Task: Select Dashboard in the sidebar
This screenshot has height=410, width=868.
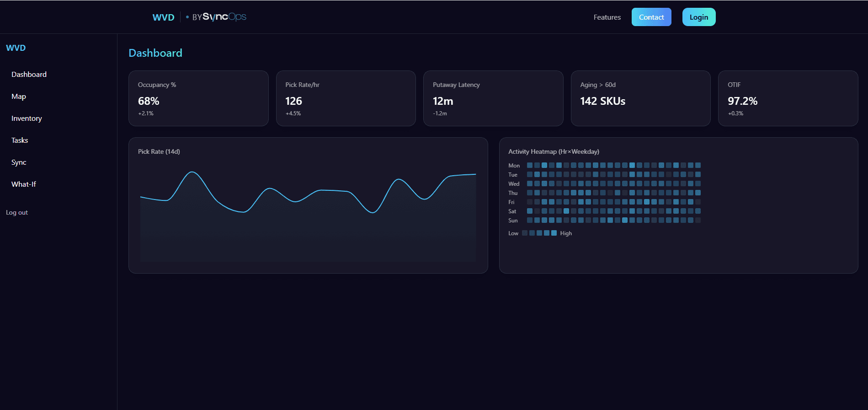Action: pyautogui.click(x=29, y=74)
